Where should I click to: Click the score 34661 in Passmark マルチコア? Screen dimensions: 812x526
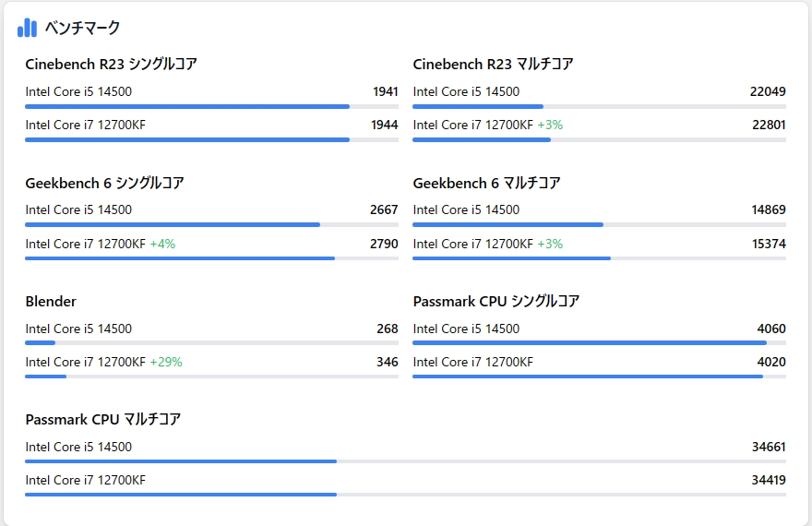point(769,447)
